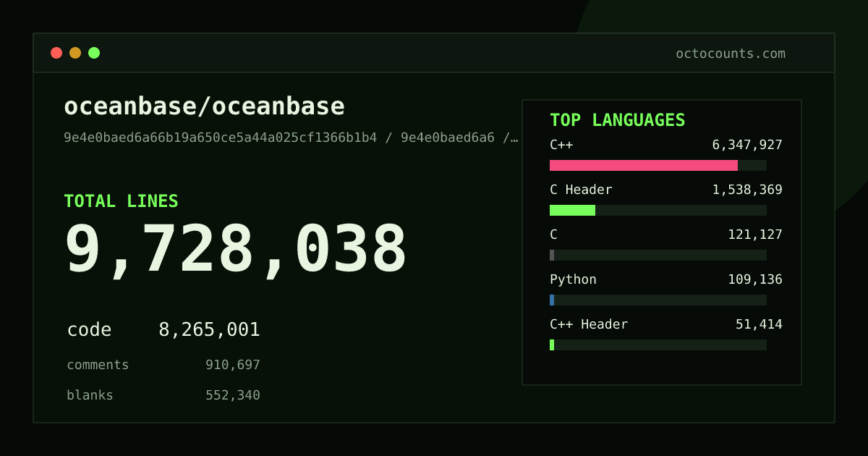Click the TOP LANGUAGES heading
This screenshot has width=868, height=456.
click(x=617, y=120)
